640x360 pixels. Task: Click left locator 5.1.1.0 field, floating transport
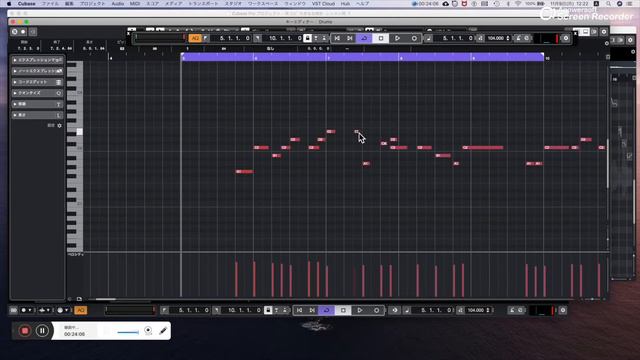click(234, 38)
